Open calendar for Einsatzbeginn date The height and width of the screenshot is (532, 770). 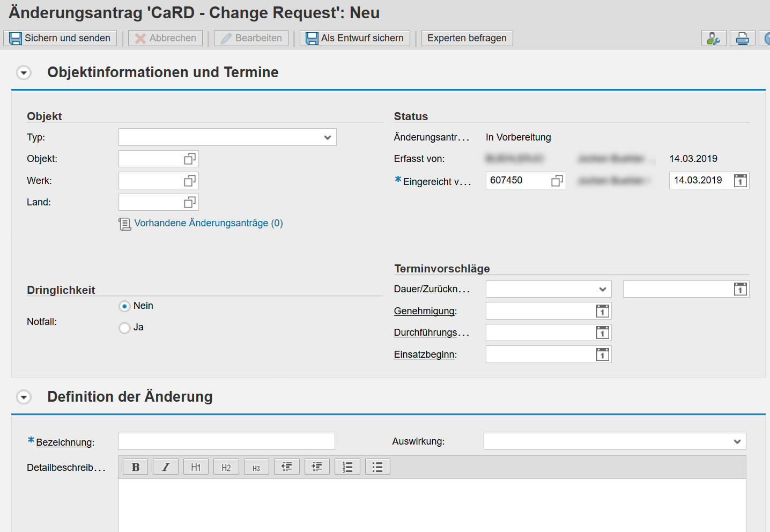[603, 354]
